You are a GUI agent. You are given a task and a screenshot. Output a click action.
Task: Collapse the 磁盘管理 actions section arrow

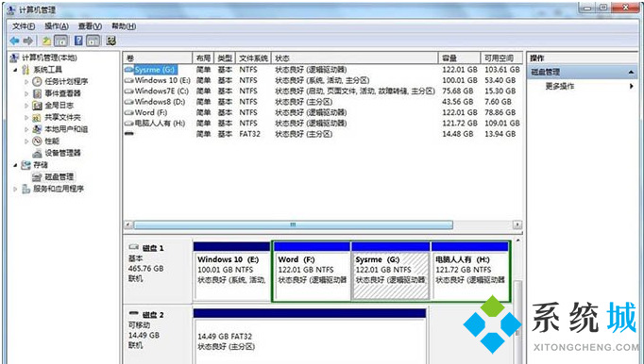click(x=632, y=73)
